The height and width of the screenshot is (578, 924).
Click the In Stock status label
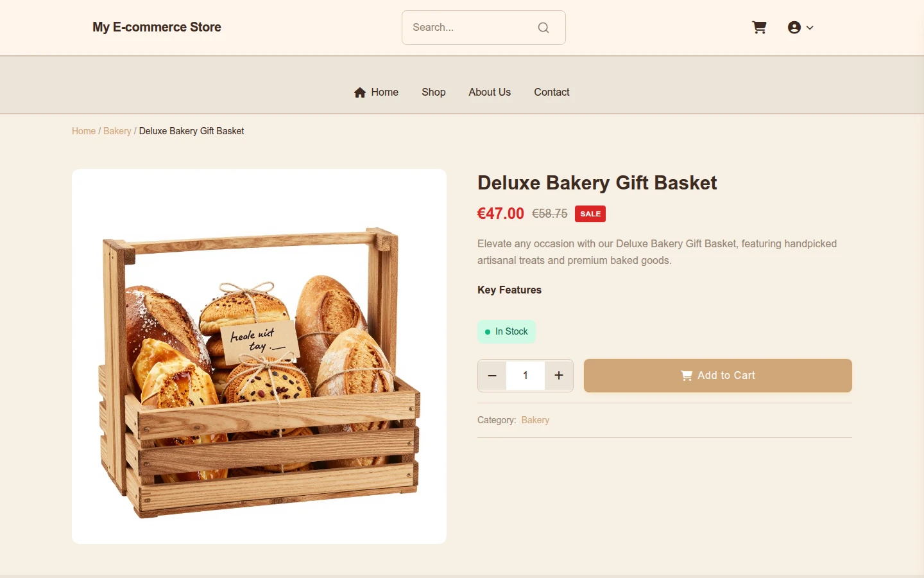pyautogui.click(x=506, y=331)
